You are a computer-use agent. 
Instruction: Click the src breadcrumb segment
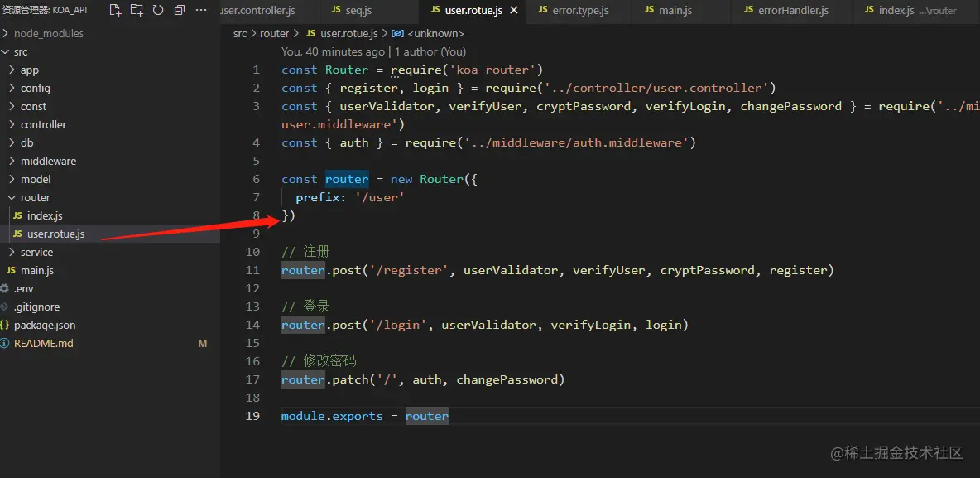[x=240, y=34]
